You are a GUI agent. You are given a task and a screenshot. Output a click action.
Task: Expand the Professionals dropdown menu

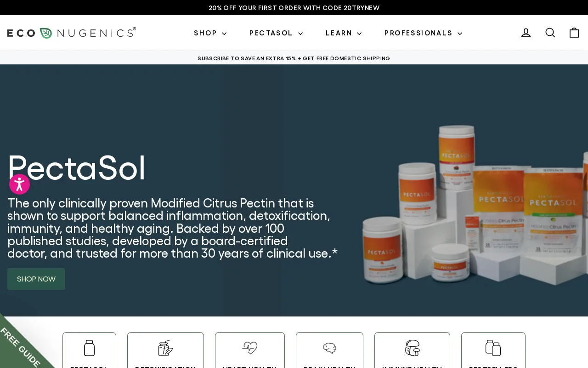tap(423, 33)
